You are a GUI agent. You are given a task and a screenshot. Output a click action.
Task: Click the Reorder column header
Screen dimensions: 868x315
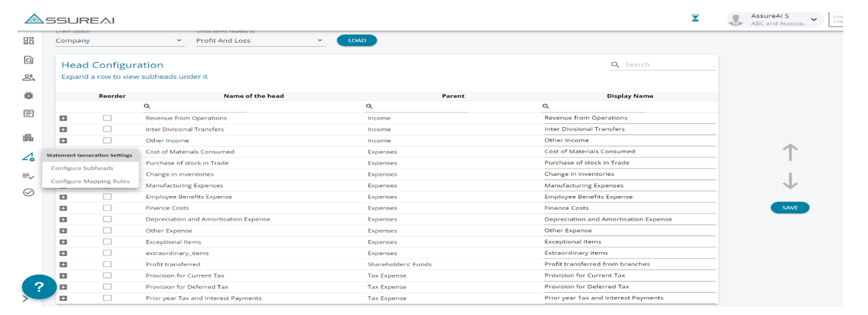[112, 96]
